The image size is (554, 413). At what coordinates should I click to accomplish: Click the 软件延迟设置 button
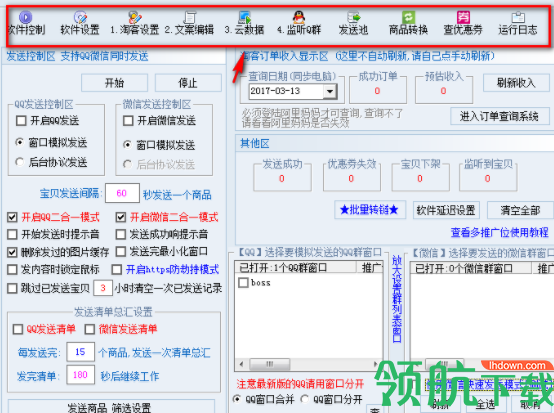tap(446, 211)
